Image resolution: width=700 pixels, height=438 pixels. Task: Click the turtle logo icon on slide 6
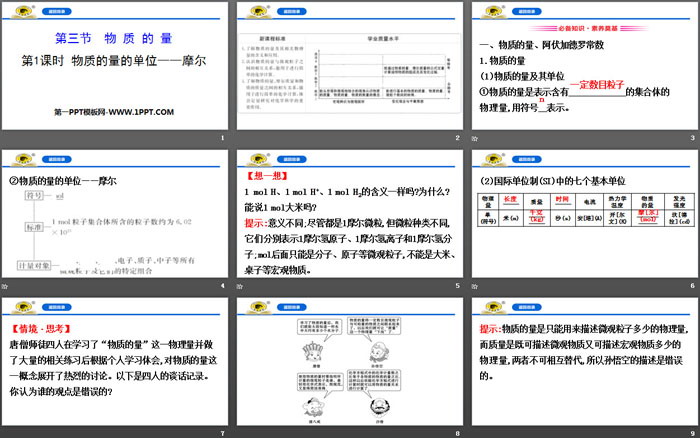pyautogui.click(x=489, y=160)
